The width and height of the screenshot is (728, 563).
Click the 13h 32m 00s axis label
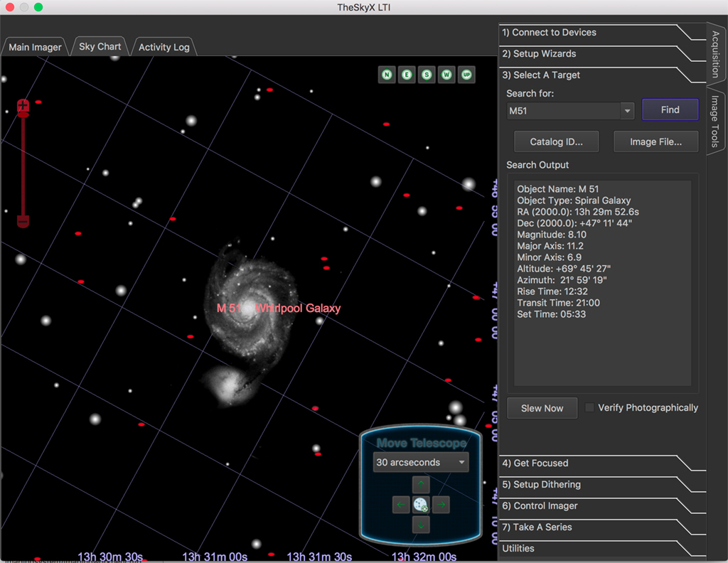pyautogui.click(x=424, y=557)
